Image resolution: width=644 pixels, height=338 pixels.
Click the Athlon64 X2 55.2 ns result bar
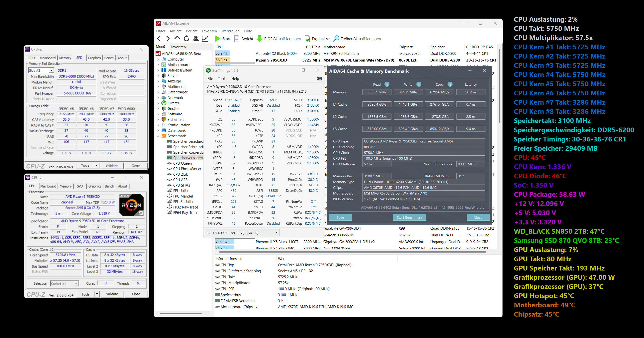[235, 53]
